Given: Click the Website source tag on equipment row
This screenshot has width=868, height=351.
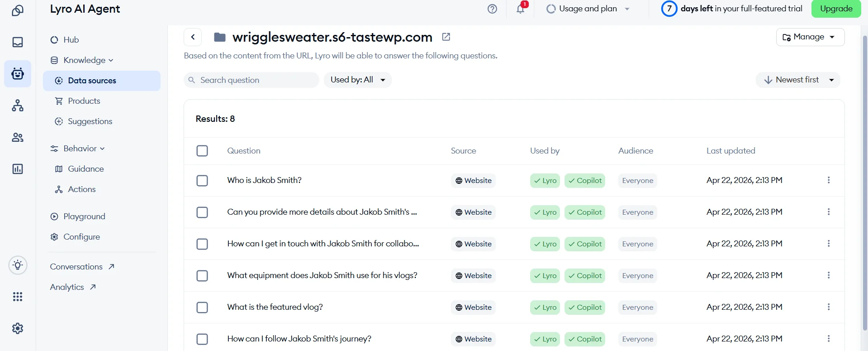Looking at the screenshot, I should pos(473,276).
